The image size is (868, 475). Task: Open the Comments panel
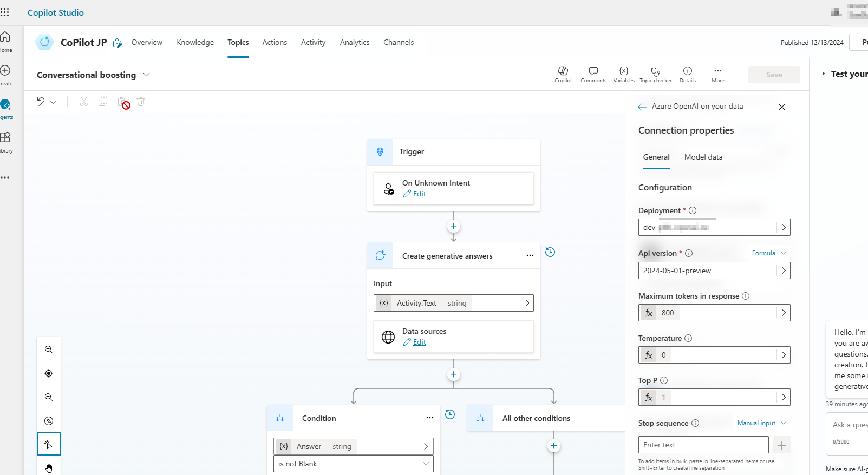[x=593, y=75]
